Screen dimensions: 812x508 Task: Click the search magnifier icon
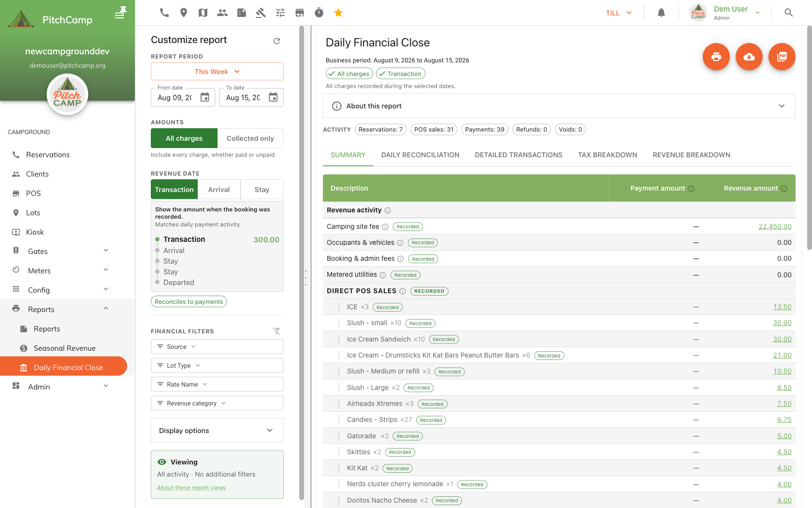[x=789, y=13]
